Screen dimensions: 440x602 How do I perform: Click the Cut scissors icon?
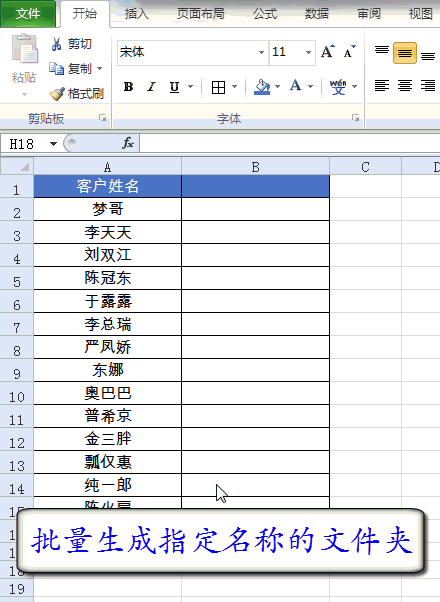pos(56,44)
